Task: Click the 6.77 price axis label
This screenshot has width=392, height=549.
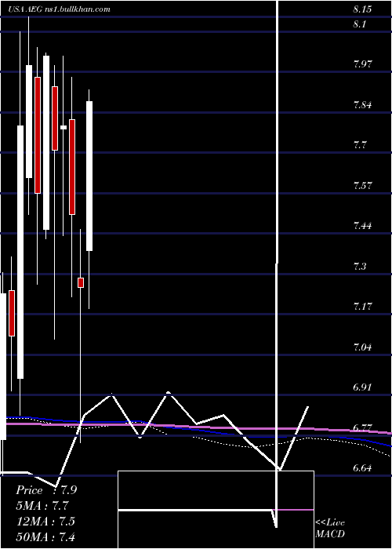Action: [x=362, y=427]
